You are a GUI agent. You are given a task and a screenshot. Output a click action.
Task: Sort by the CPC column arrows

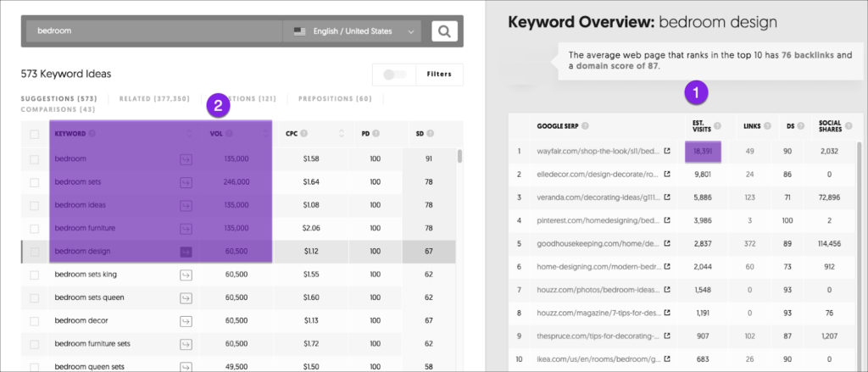(x=342, y=133)
